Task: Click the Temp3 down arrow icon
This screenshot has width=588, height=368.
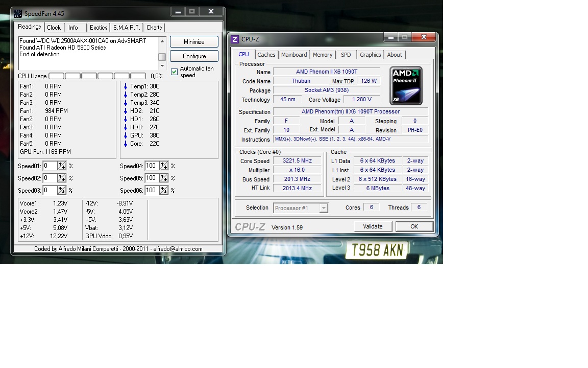Action: coord(126,103)
